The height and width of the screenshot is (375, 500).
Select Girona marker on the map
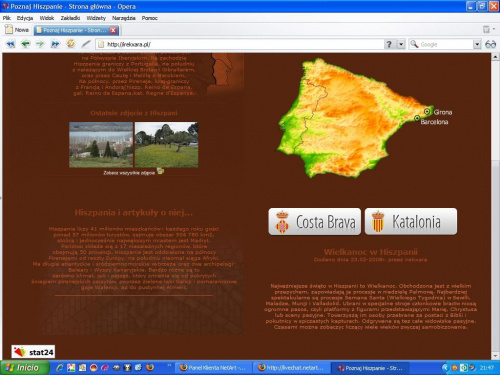(x=427, y=111)
